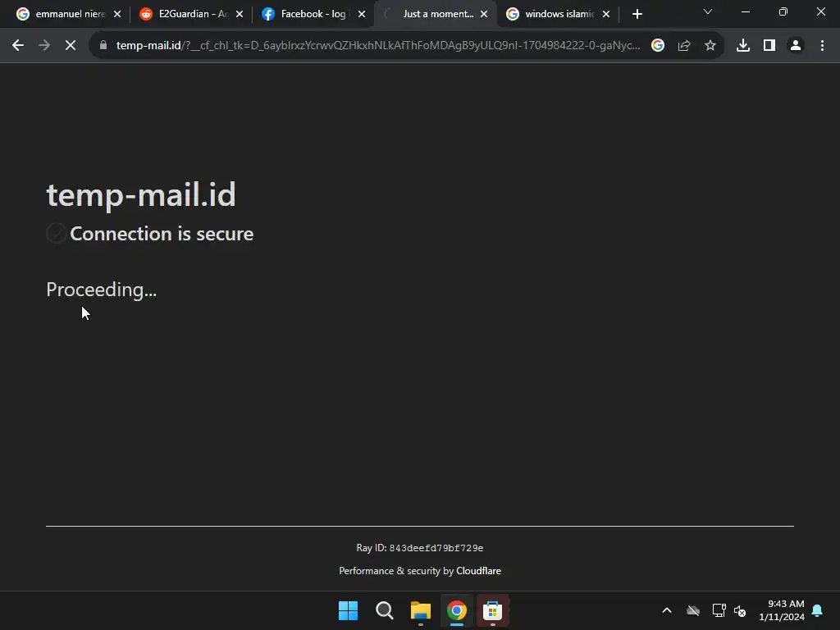Click the muted volume tray icon
The width and height of the screenshot is (840, 630).
point(740,610)
